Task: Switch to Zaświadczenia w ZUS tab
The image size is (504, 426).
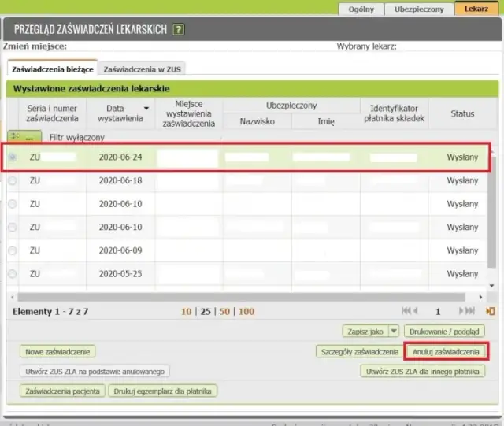Action: [142, 69]
